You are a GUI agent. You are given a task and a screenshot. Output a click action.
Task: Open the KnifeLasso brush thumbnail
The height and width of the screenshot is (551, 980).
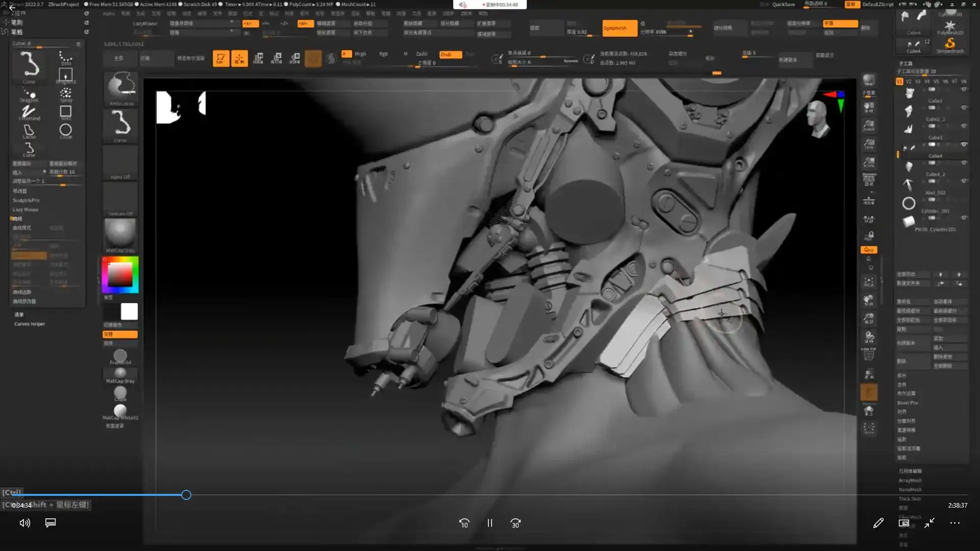pos(120,88)
